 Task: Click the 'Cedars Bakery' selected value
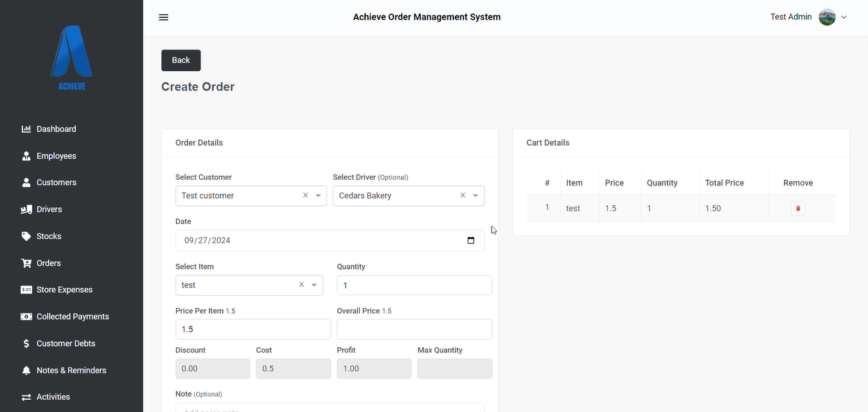tap(365, 196)
